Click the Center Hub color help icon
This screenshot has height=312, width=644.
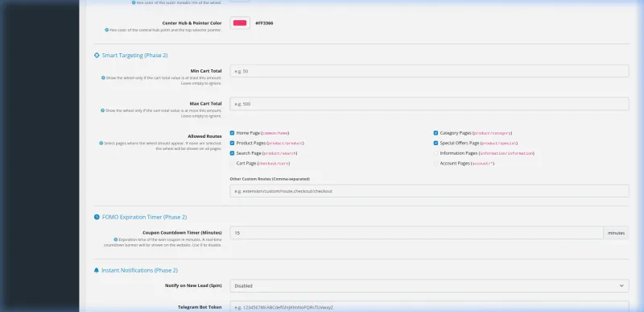(107, 30)
